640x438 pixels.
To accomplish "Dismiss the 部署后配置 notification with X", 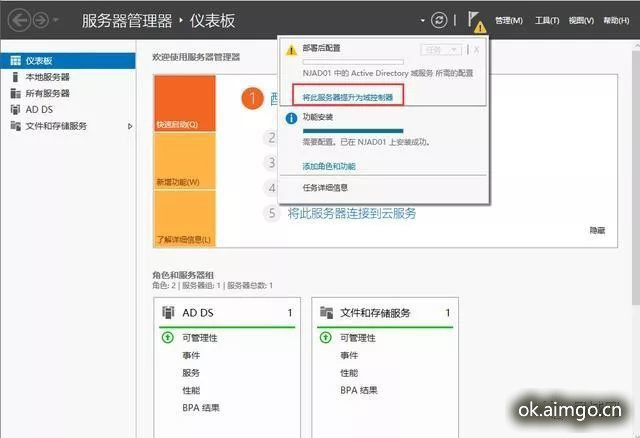I will point(476,50).
